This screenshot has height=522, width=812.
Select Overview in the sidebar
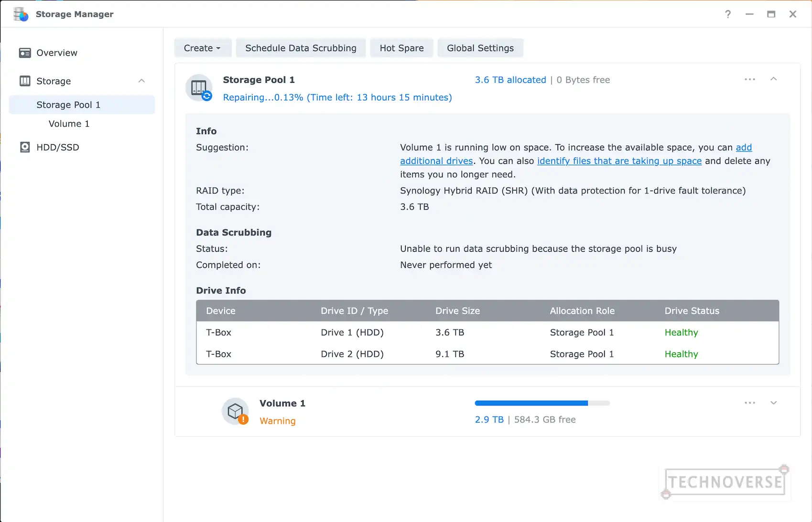pyautogui.click(x=57, y=53)
